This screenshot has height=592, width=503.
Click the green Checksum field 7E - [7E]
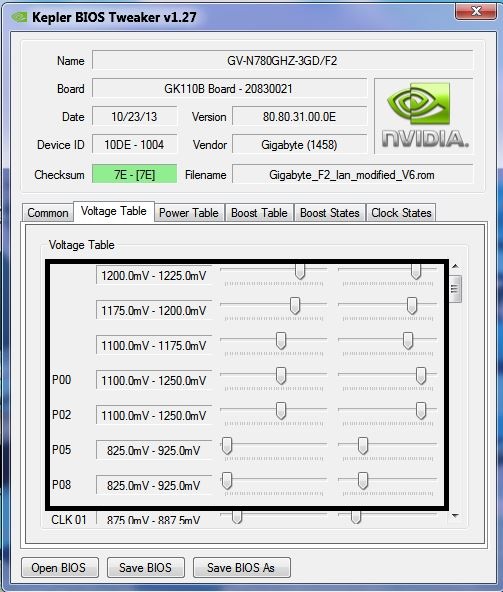[134, 174]
